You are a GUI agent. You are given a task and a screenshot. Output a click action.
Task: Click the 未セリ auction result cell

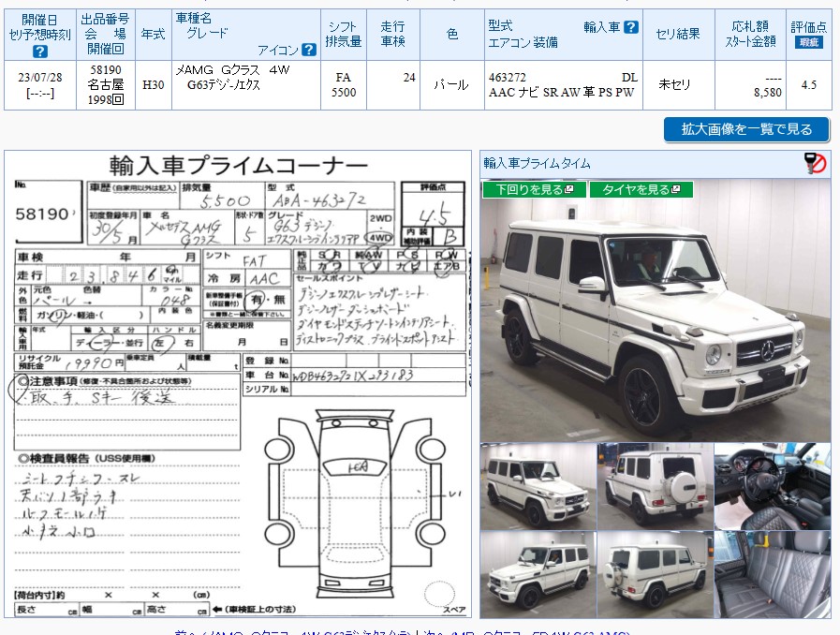click(678, 85)
